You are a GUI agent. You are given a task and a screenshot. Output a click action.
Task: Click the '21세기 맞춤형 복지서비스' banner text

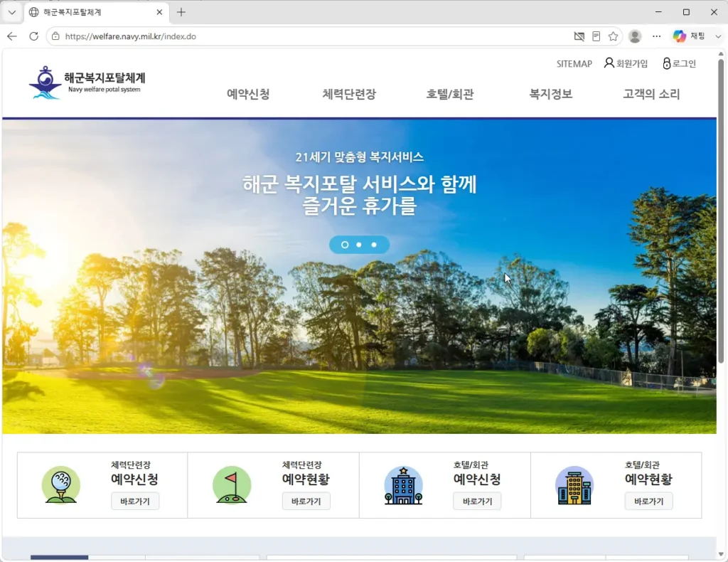[x=359, y=157]
